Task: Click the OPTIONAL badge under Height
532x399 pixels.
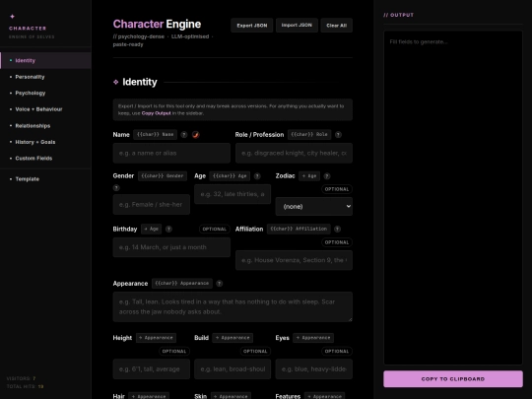Action: (174, 351)
